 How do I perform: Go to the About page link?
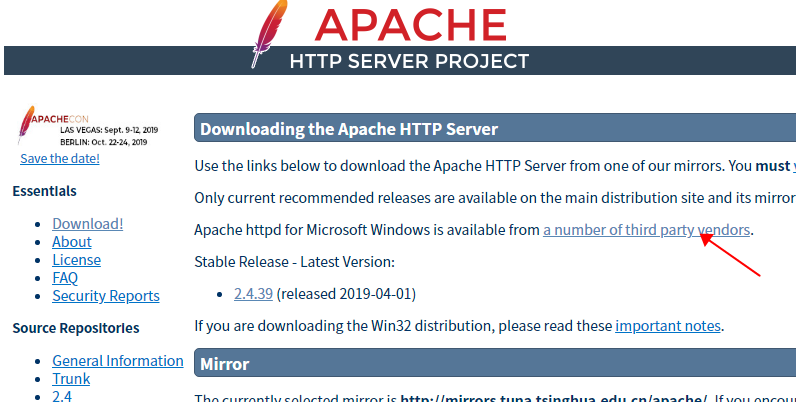click(x=72, y=242)
